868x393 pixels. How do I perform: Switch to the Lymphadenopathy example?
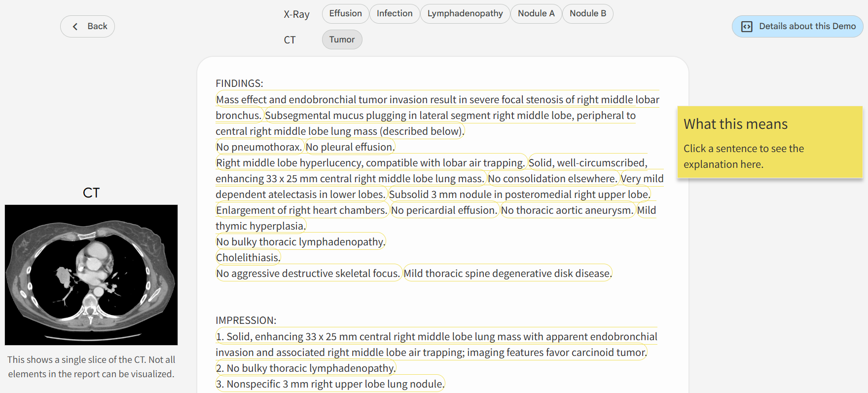pyautogui.click(x=465, y=14)
